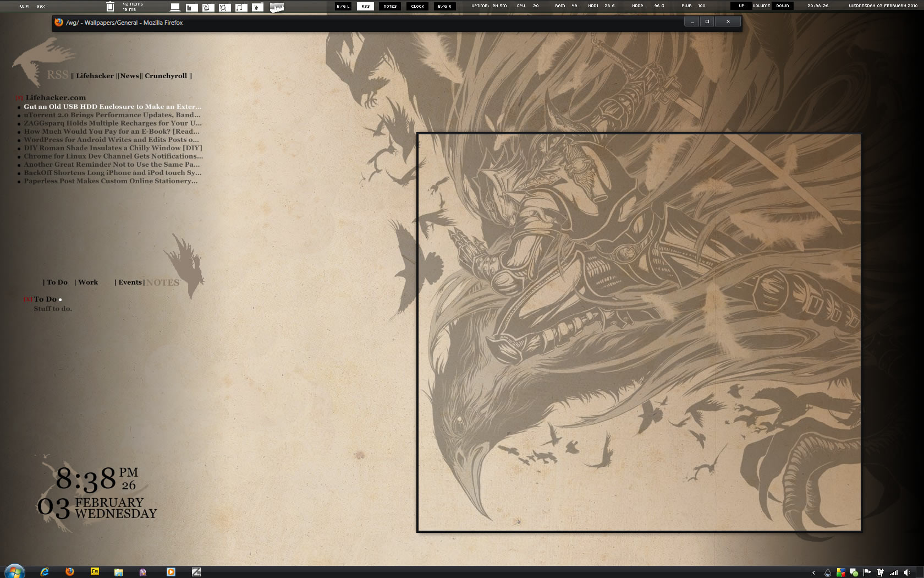The width and height of the screenshot is (924, 578).
Task: Open 'How Much Would You Pay for an E-Book' article
Action: click(112, 132)
